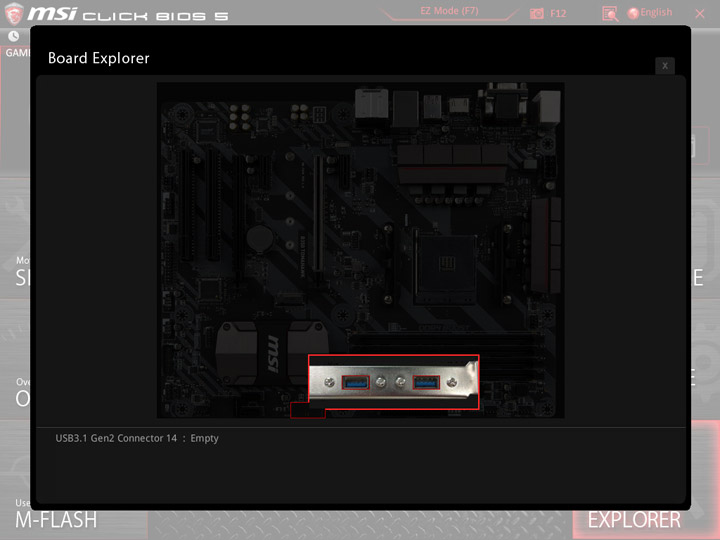Click the highlighted USB header outlined in red

click(x=308, y=410)
